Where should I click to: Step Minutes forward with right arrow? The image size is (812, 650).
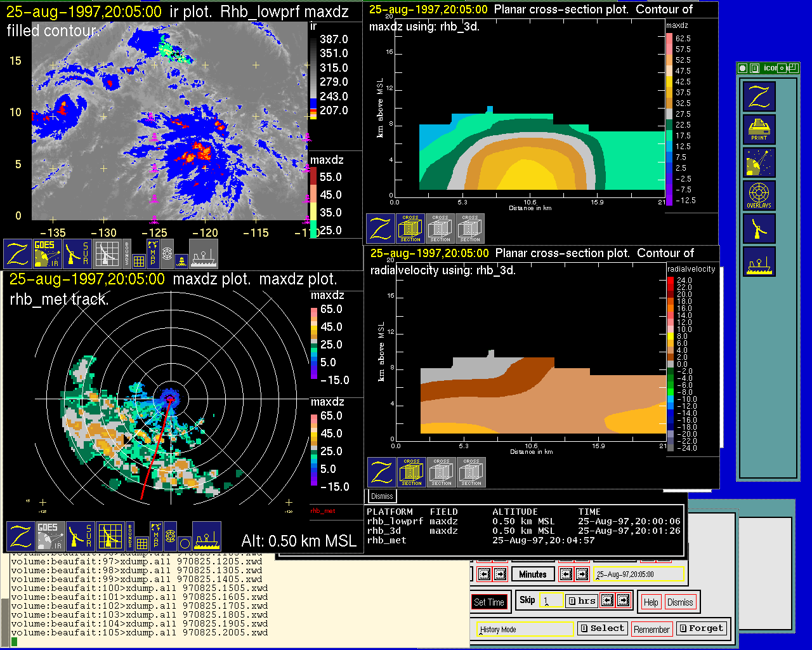(582, 574)
